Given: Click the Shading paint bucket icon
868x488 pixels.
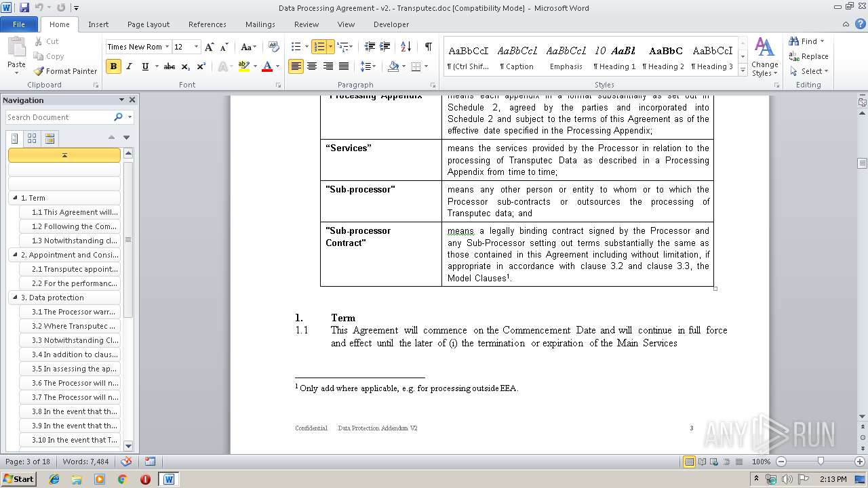Looking at the screenshot, I should (393, 66).
